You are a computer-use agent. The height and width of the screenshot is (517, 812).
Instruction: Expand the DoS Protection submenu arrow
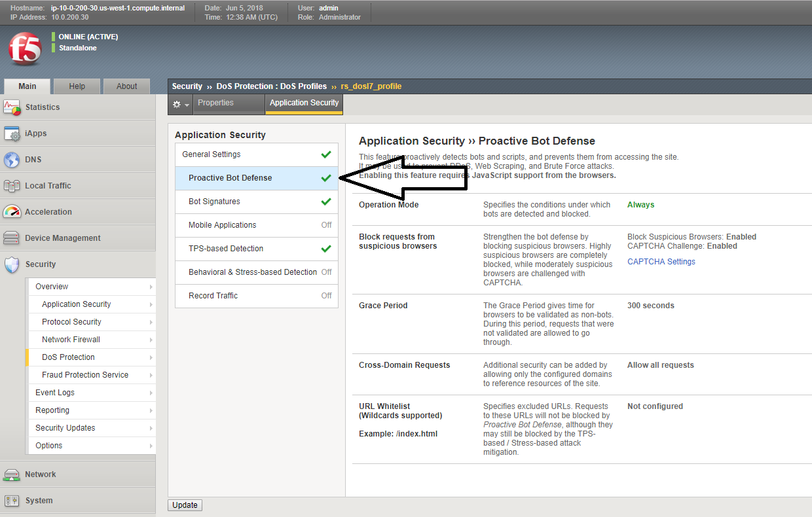pos(151,357)
